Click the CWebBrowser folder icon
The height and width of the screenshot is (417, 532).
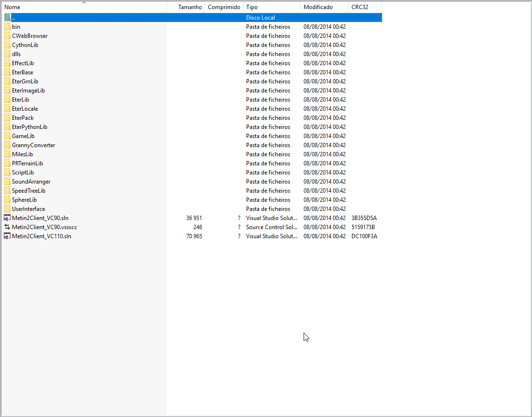coord(7,35)
